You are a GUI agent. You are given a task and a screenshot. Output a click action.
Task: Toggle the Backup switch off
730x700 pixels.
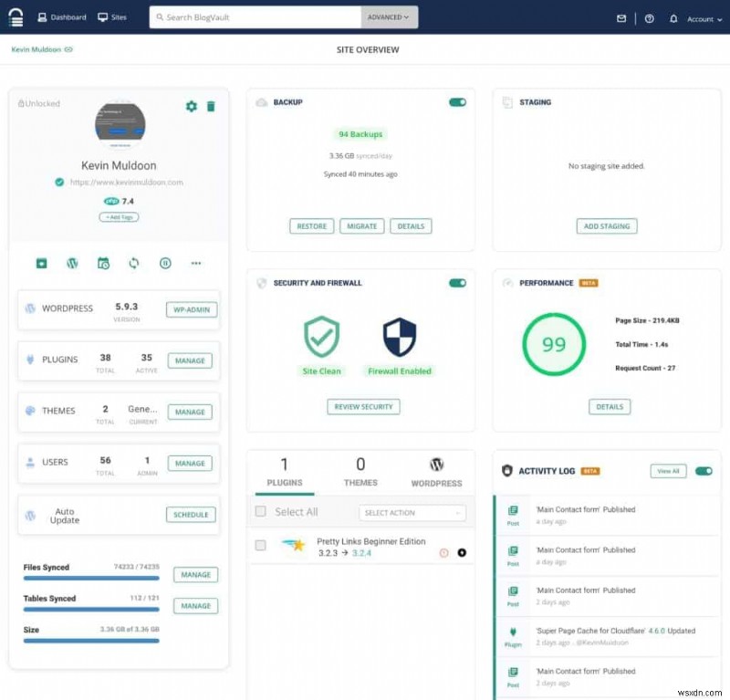(x=456, y=102)
